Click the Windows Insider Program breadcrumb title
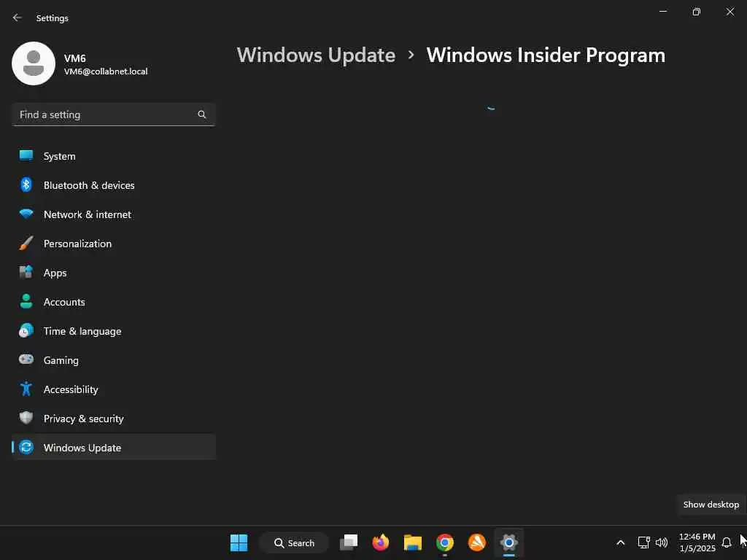Image resolution: width=747 pixels, height=560 pixels. point(546,55)
